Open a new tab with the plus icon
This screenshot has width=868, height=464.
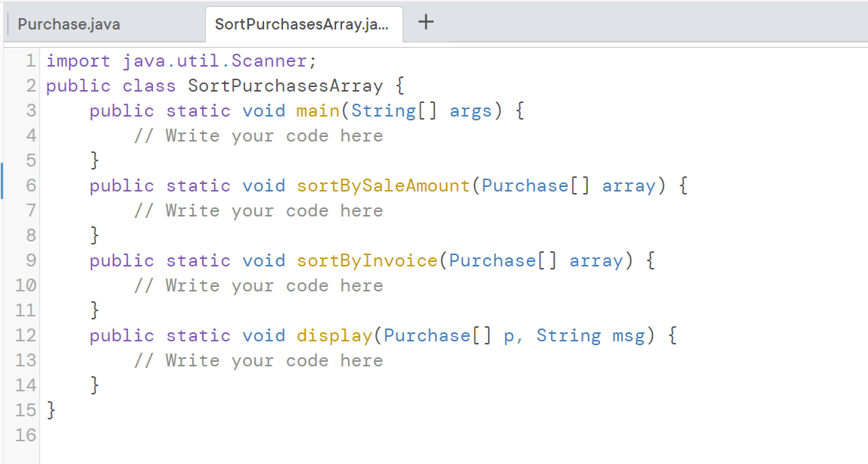(x=425, y=23)
